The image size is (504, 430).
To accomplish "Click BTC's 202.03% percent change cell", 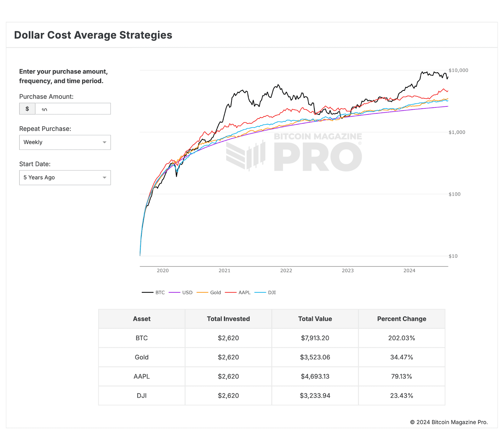I will tap(402, 338).
